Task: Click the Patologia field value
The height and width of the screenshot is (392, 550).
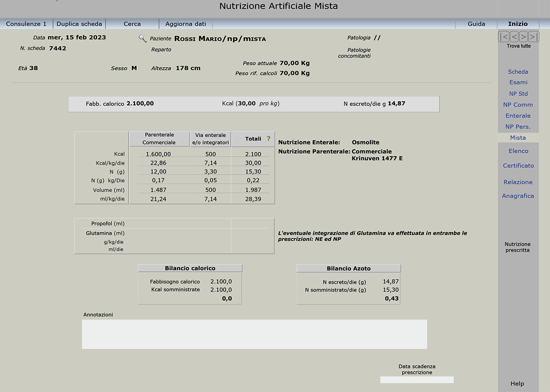Action: pos(377,37)
